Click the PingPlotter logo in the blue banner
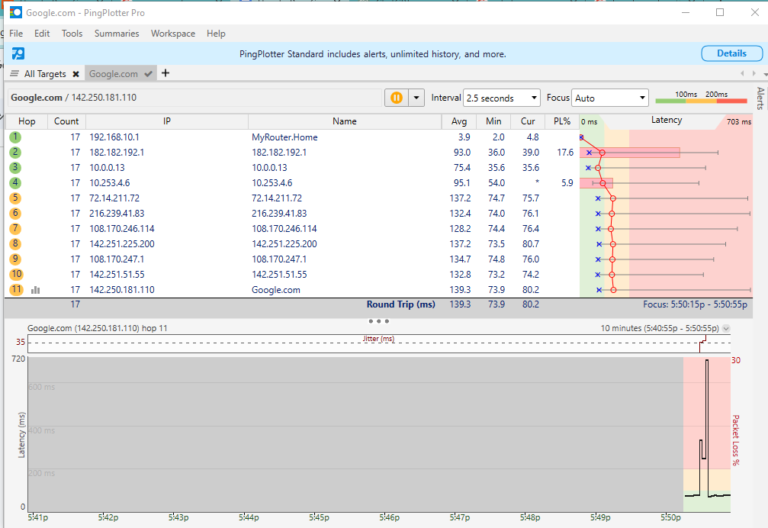 click(18, 53)
